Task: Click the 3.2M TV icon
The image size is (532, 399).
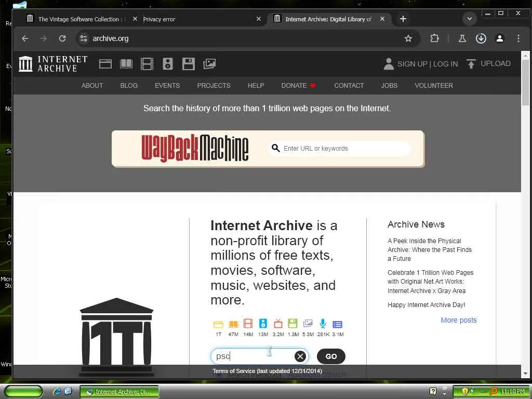Action: tap(278, 323)
